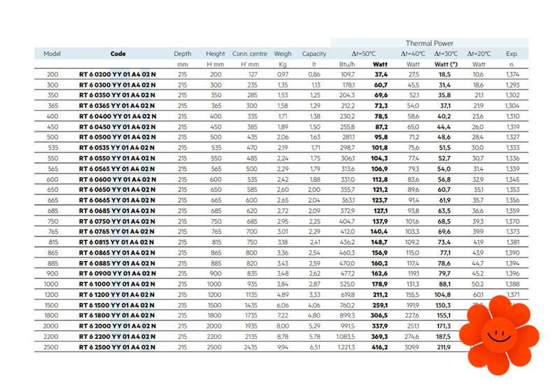The image size is (560, 392).
Task: Select code RT 6 2500 YY 01 A4 02 N
Action: tap(118, 347)
